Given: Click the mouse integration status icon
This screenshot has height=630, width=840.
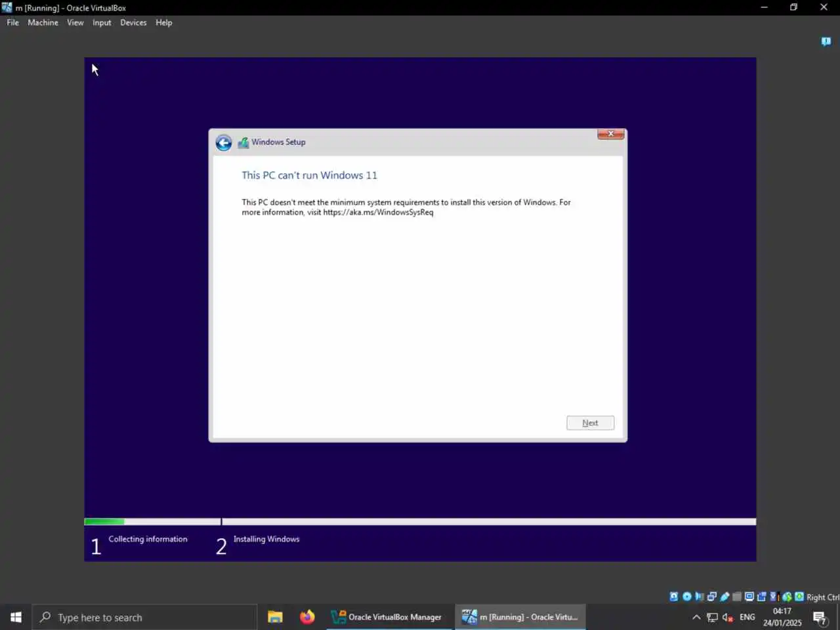Looking at the screenshot, I should tap(787, 597).
